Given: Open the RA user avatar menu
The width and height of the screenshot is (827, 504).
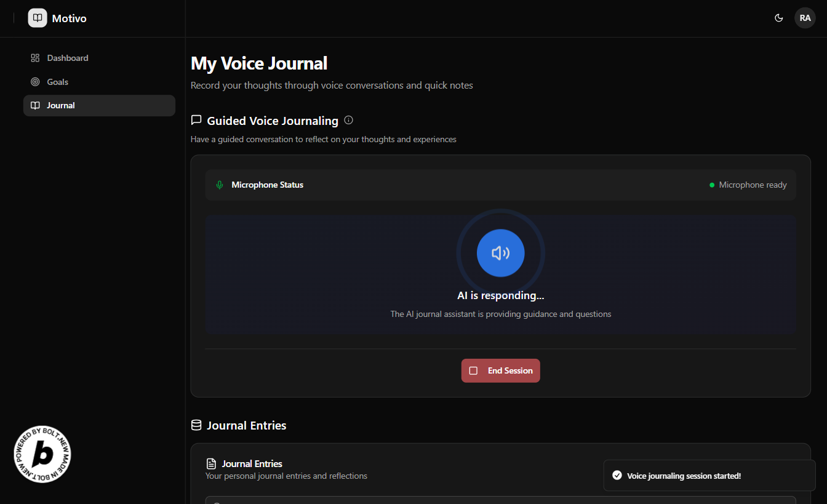Looking at the screenshot, I should pos(805,18).
